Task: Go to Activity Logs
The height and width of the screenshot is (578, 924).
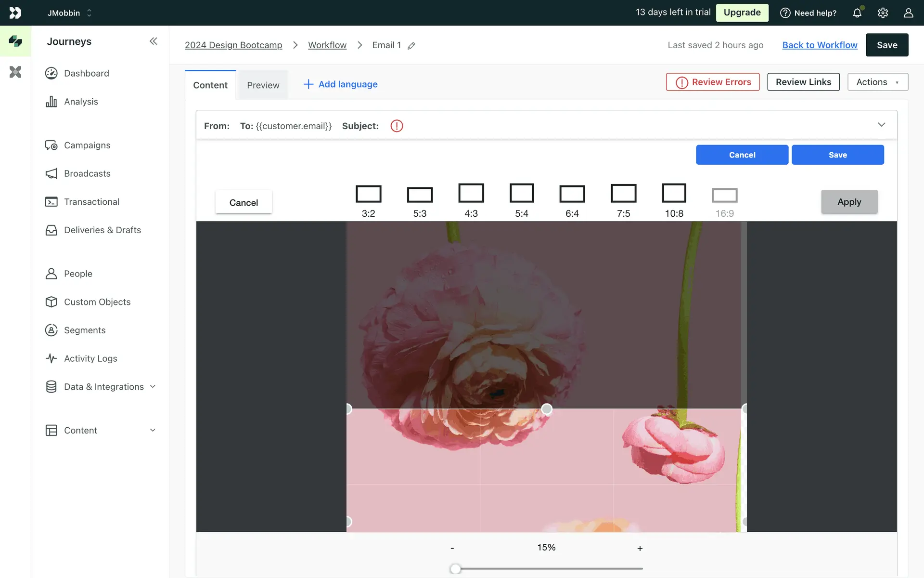Action: tap(90, 358)
